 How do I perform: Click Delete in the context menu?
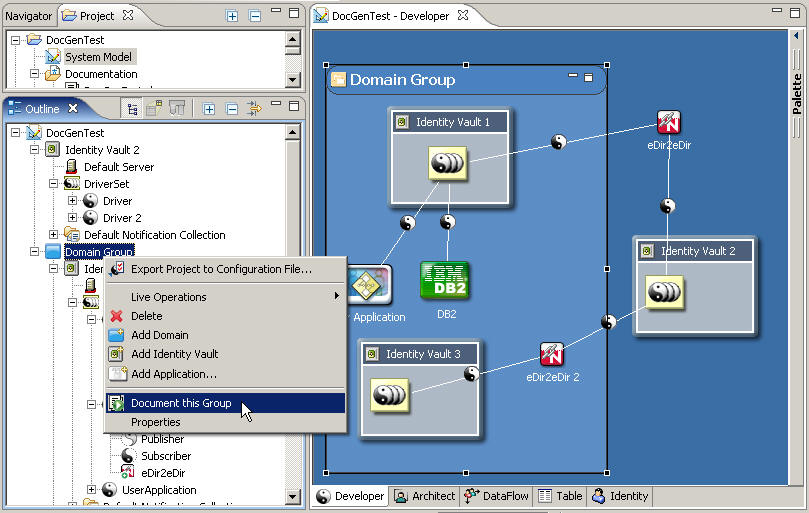(225, 316)
